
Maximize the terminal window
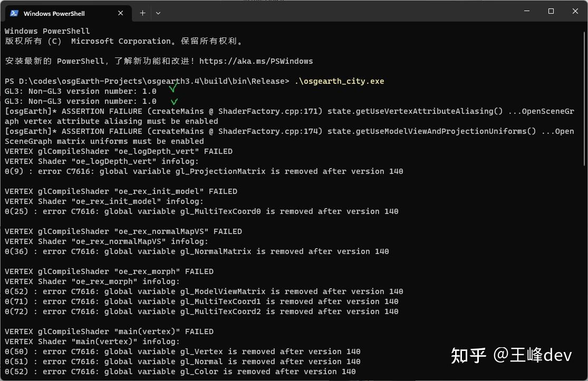551,11
